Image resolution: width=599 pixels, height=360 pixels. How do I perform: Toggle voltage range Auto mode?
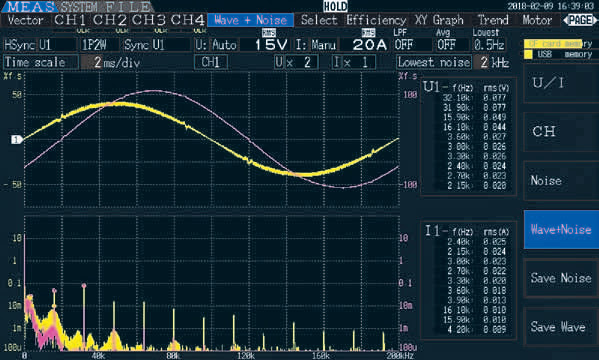[x=225, y=45]
